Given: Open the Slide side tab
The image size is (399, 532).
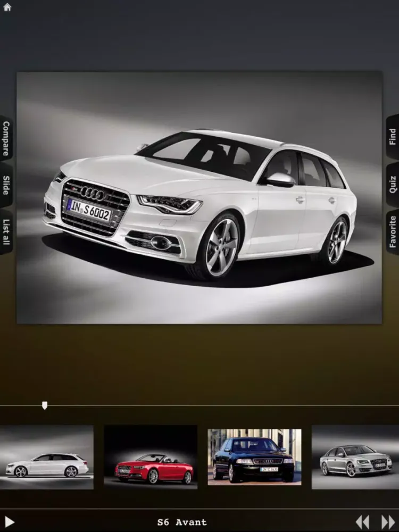Looking at the screenshot, I should click(x=6, y=185).
